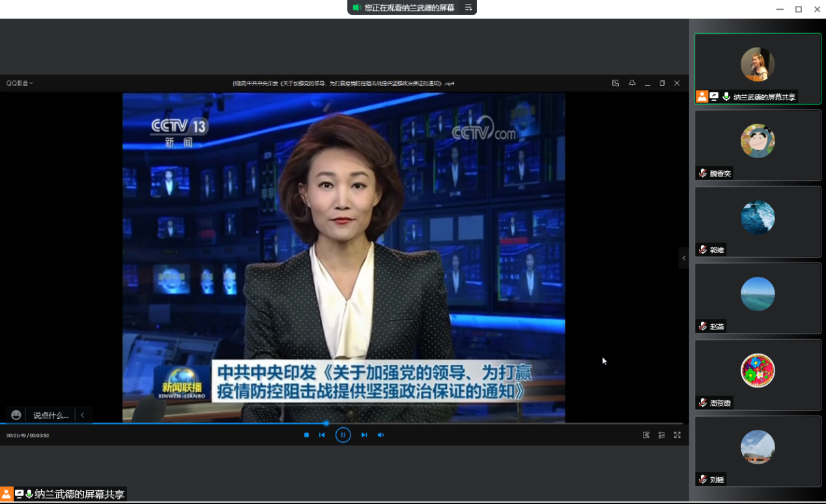The height and width of the screenshot is (504, 826).
Task: Open screen sharing options menu icon at top
Action: (x=468, y=8)
